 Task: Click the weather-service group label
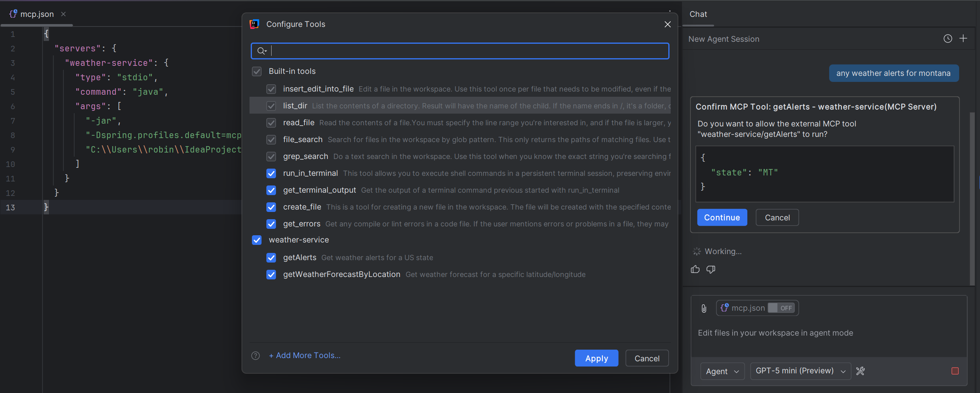coord(299,240)
